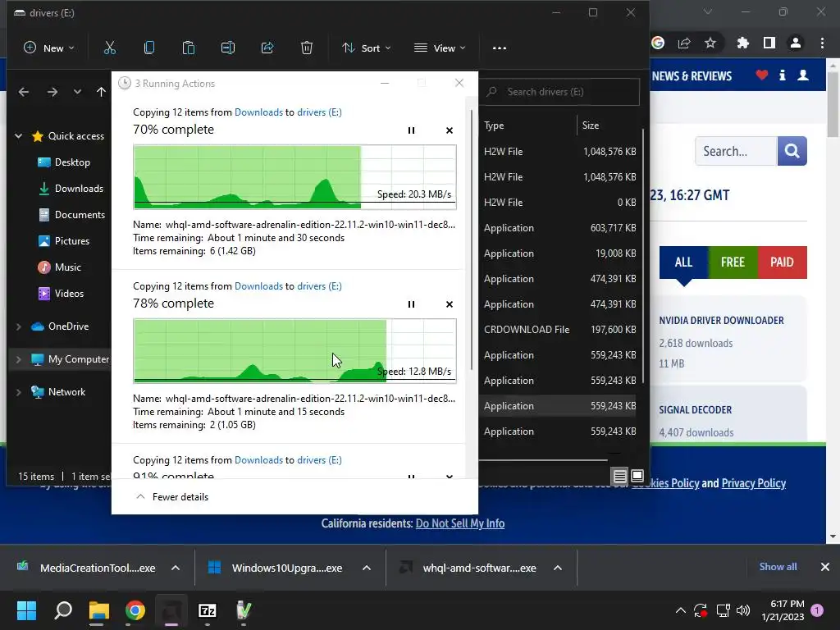Click the Paste clipboard icon in toolbar
Image resolution: width=840 pixels, height=630 pixels.
[x=189, y=48]
